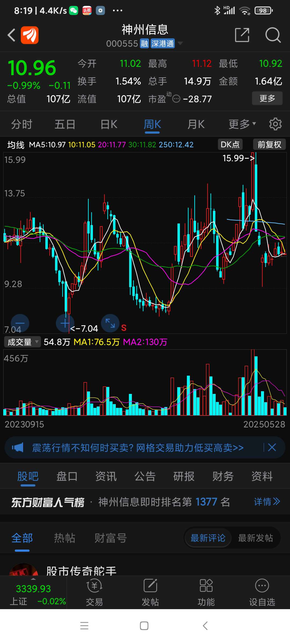Select the 全部 posts filter
This screenshot has width=290, height=644.
point(22,538)
